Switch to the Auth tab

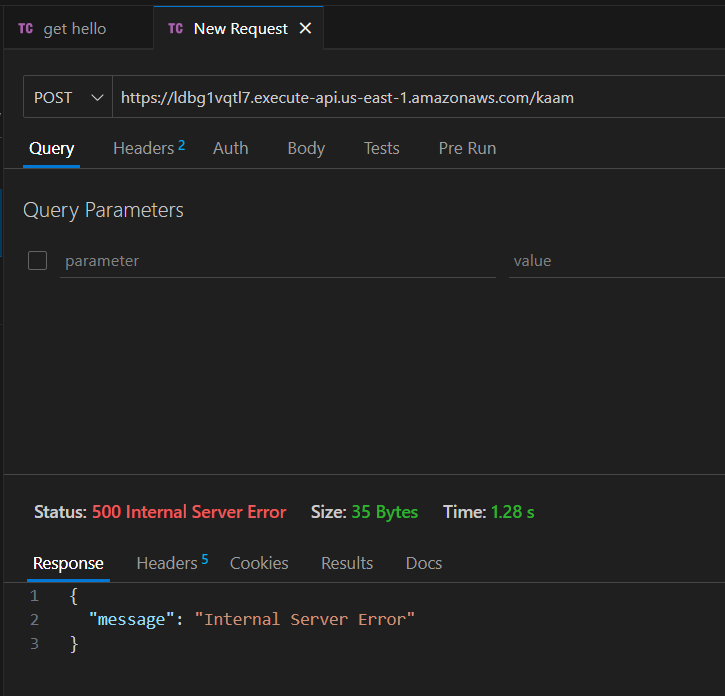coord(230,148)
